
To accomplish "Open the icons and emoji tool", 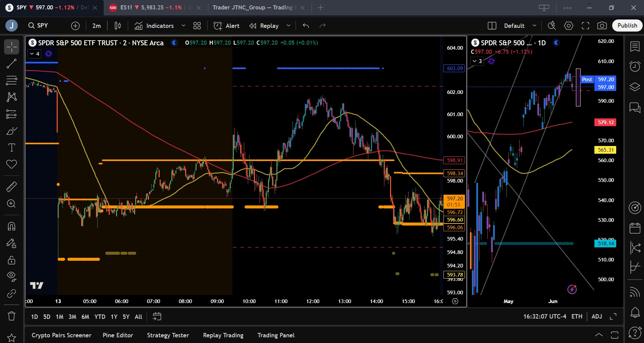I will [x=11, y=164].
